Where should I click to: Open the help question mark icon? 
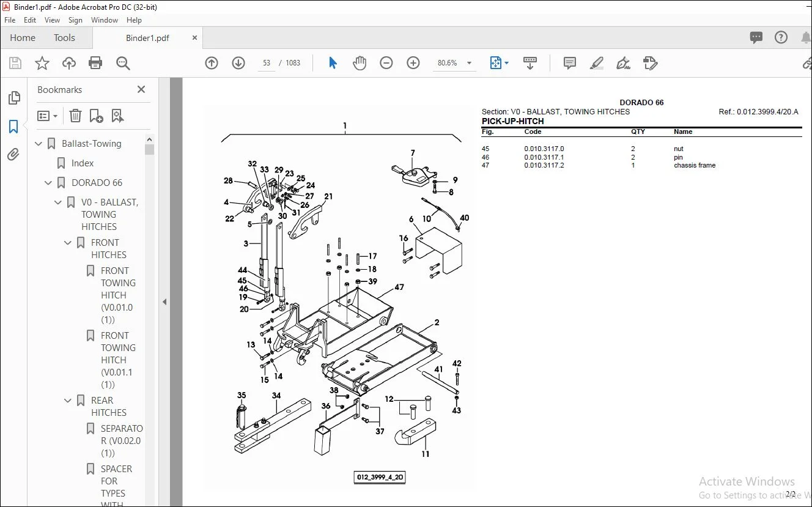coord(781,37)
